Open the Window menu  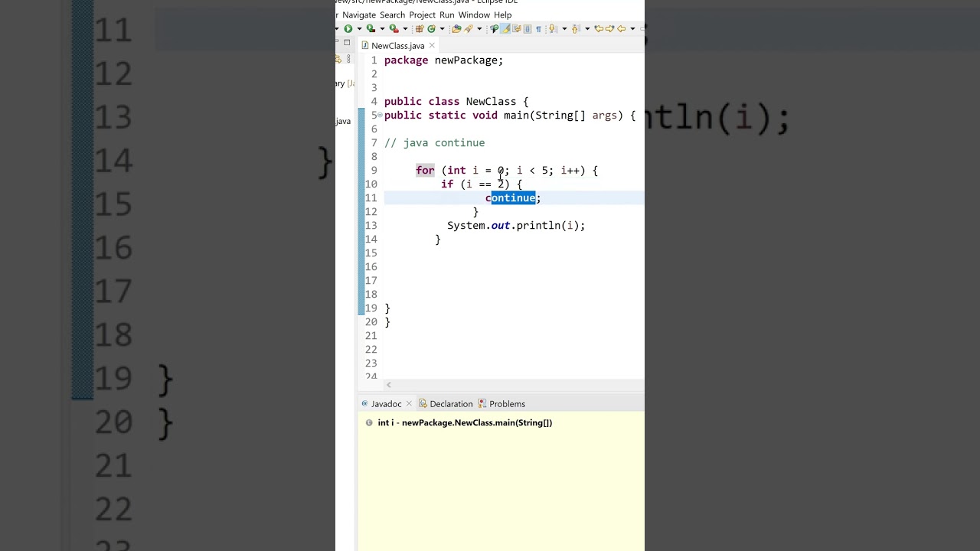(474, 15)
